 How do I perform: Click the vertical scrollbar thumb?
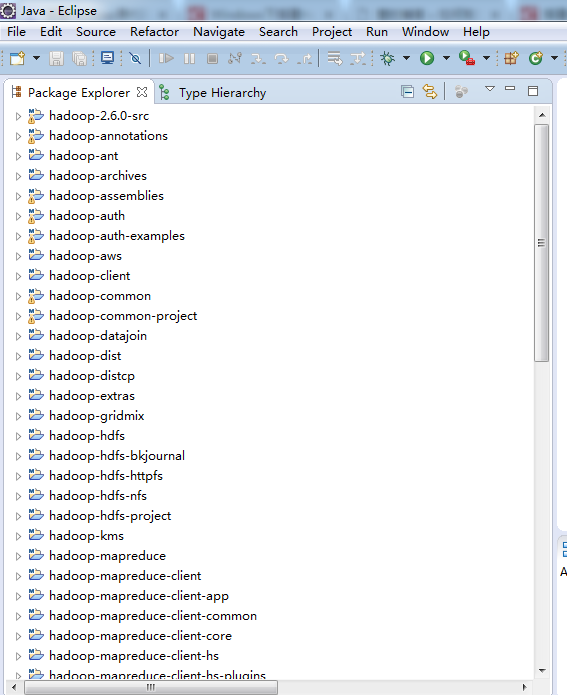coord(541,243)
